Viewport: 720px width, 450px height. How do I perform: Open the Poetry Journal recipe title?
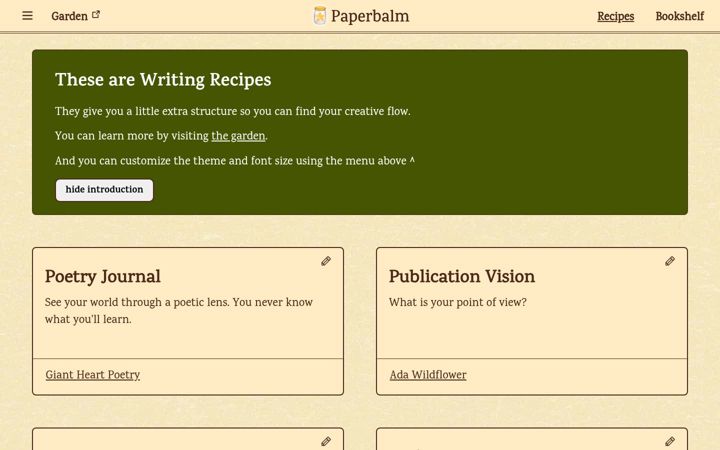[x=103, y=276]
